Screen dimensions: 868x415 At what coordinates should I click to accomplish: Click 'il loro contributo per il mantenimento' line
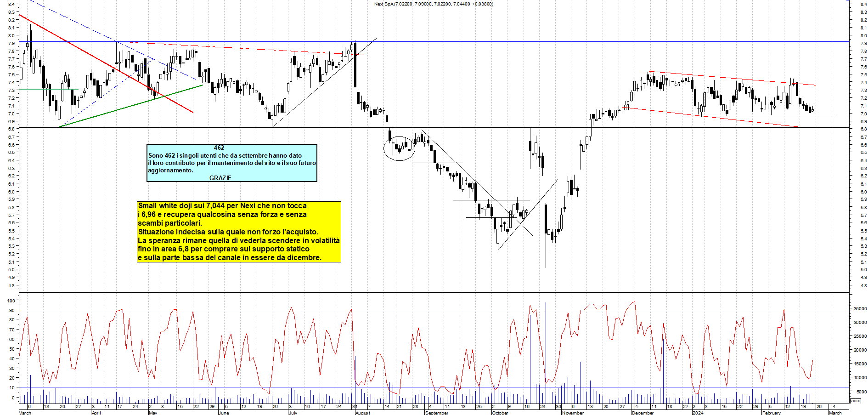click(x=232, y=163)
